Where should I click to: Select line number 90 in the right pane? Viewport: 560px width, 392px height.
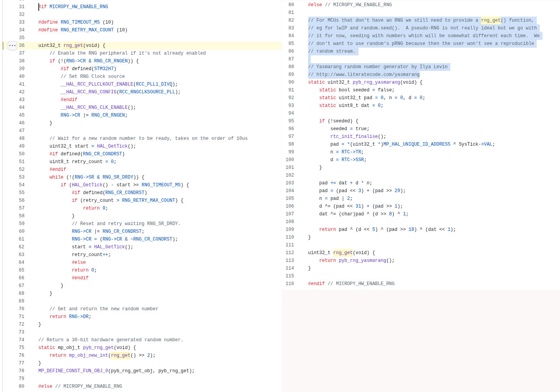[291, 82]
